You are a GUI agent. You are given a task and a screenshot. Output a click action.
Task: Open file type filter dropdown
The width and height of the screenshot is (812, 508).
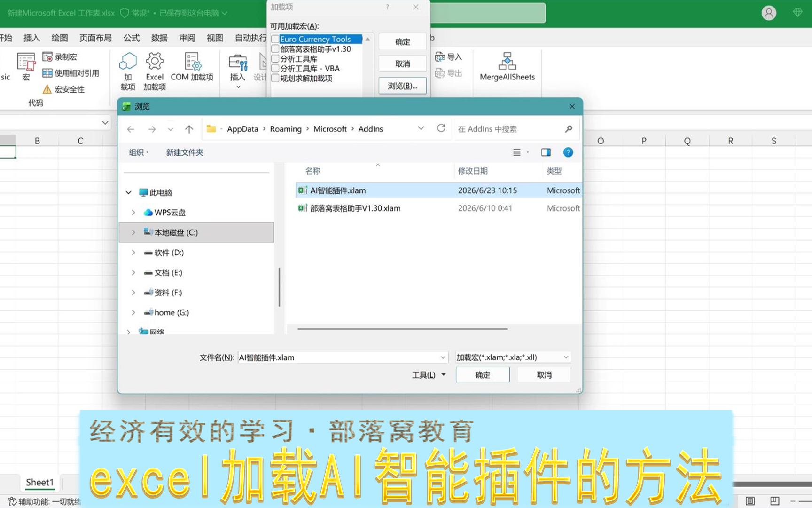coord(566,357)
